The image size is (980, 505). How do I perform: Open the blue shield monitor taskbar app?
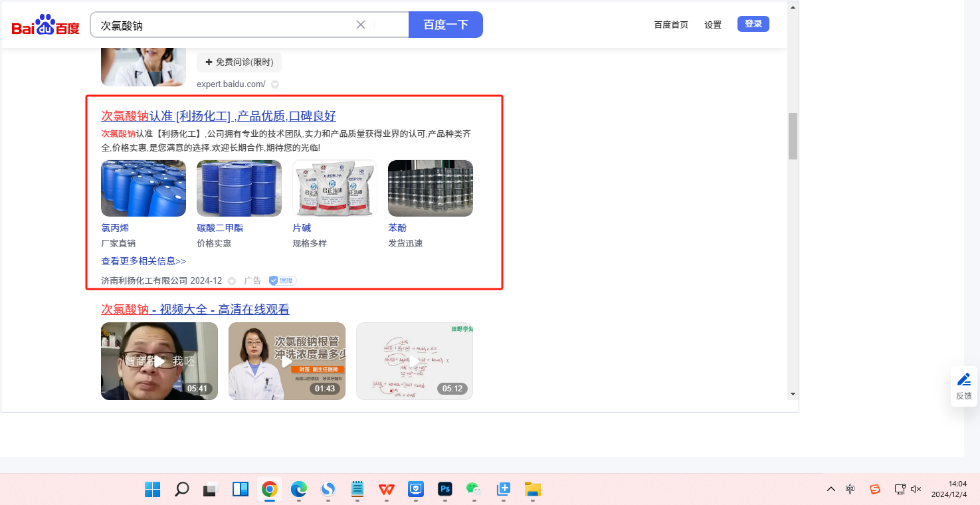coord(416,490)
